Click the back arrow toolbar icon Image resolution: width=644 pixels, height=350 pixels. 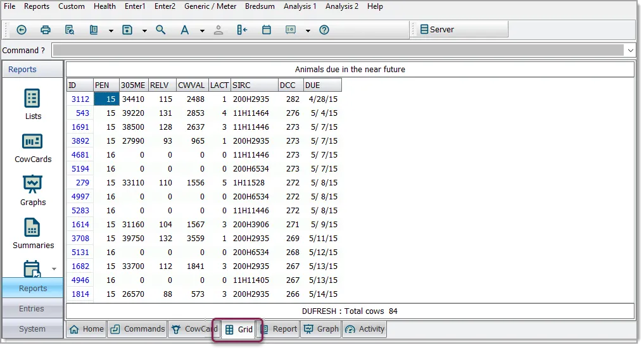pyautogui.click(x=22, y=30)
